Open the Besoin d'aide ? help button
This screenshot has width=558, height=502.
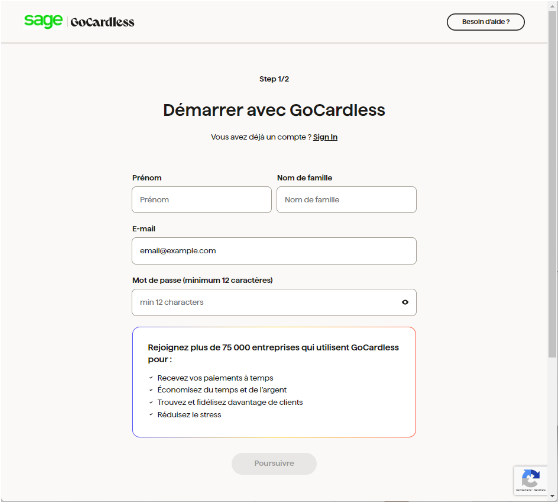[x=485, y=22]
